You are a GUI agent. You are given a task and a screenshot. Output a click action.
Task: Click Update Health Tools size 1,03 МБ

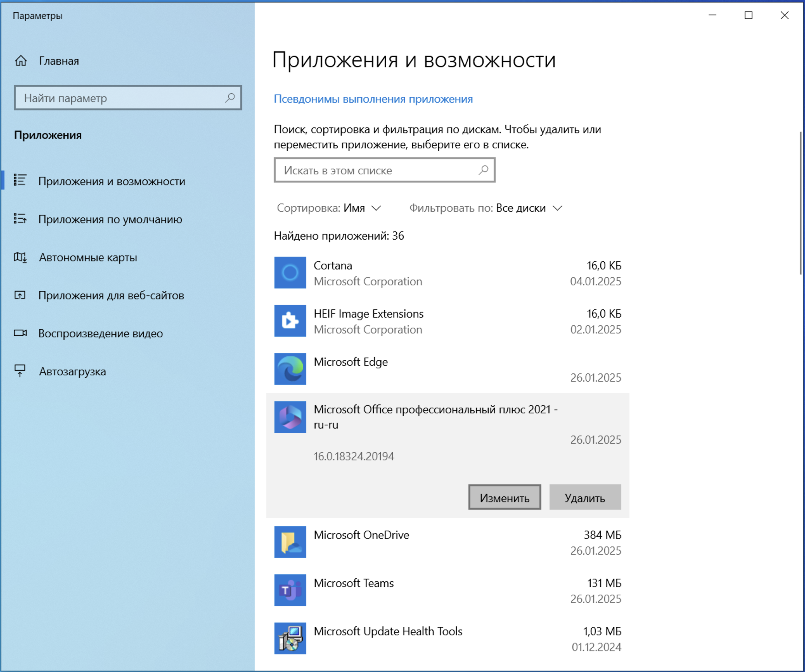[x=602, y=631]
